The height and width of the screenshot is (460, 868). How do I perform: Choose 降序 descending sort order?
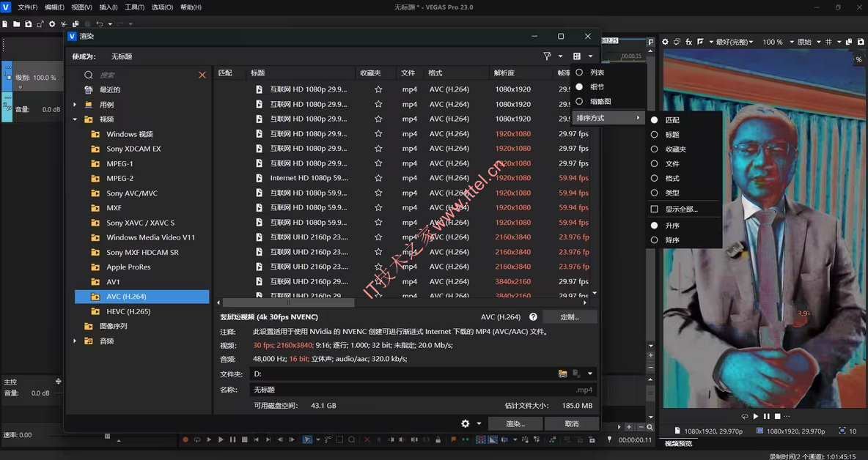tap(672, 240)
